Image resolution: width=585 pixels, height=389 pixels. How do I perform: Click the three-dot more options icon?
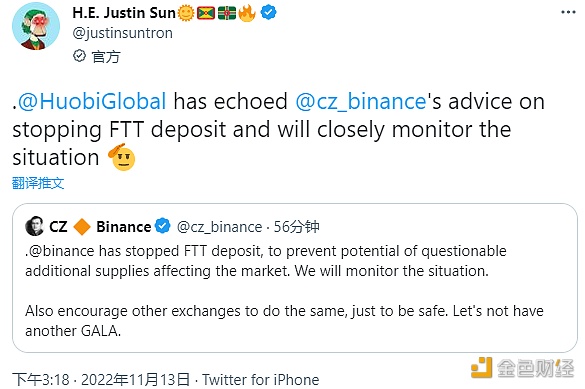click(x=568, y=12)
